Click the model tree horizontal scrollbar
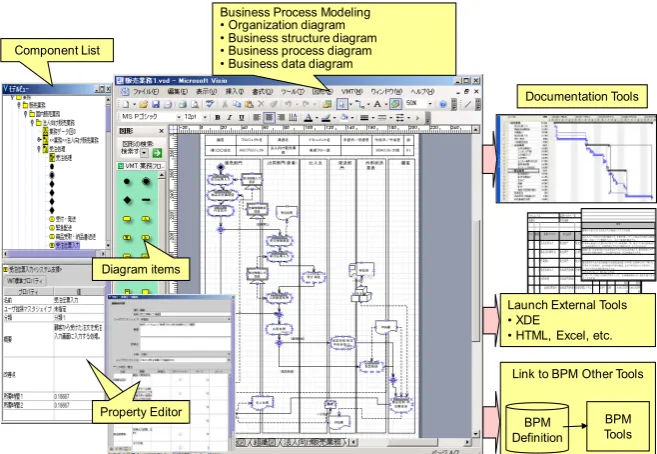Screen dimensions: 657x454 tap(54, 254)
